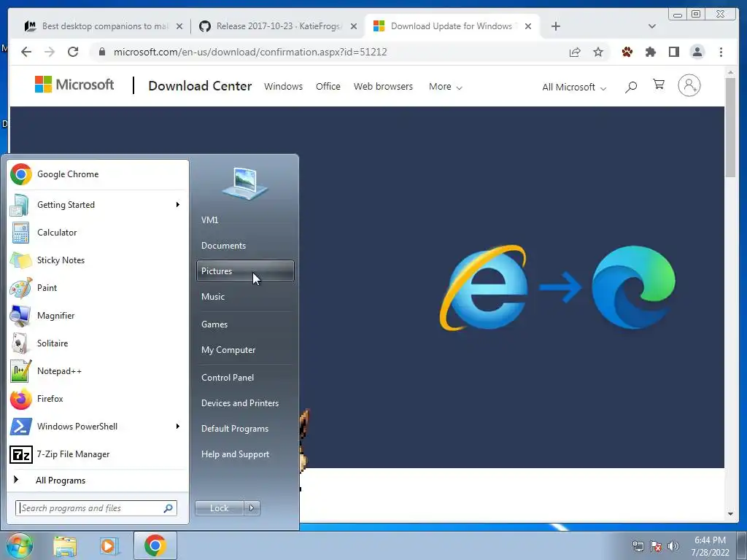Viewport: 747px width, 560px height.
Task: Open the Web browsers nav link
Action: pos(383,87)
